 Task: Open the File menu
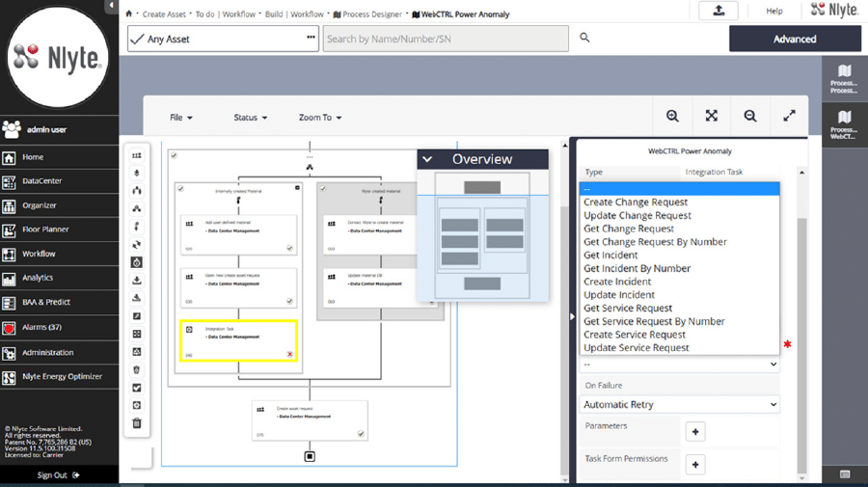coord(181,118)
